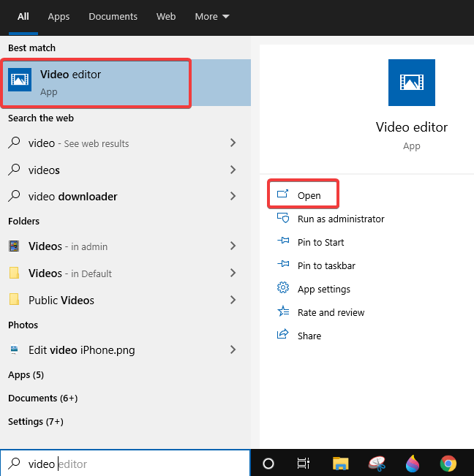Click the Pin to Start pin icon
This screenshot has height=476, width=474.
click(x=283, y=241)
